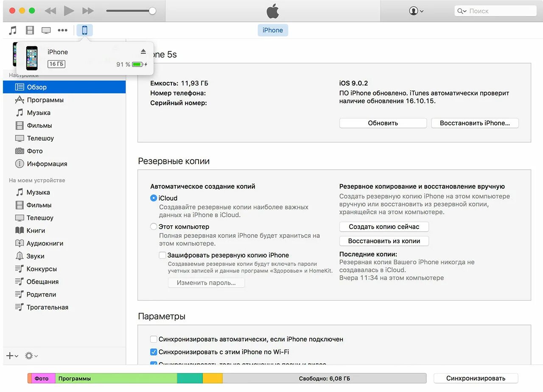Click the pink Фото storage segment
The width and height of the screenshot is (543, 392).
[x=43, y=378]
